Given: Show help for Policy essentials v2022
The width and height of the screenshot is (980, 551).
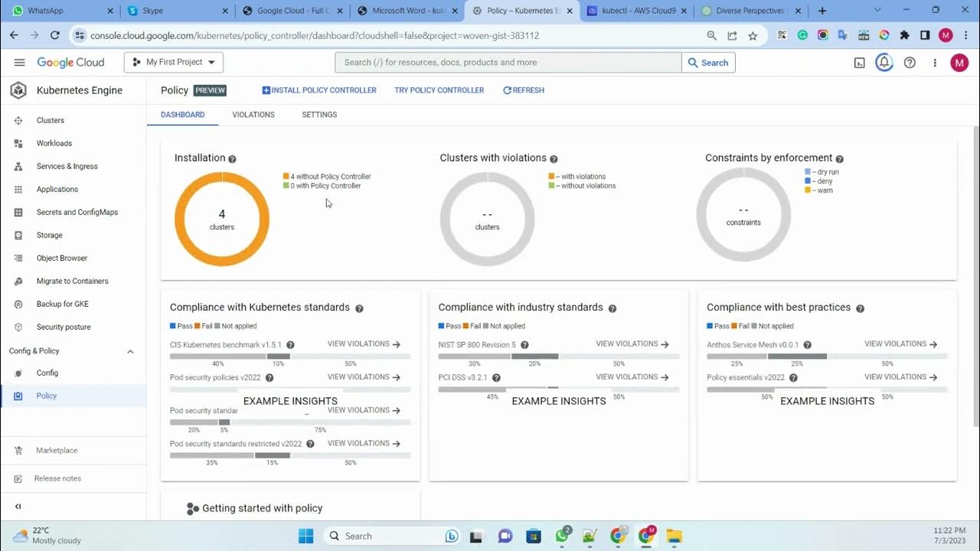Looking at the screenshot, I should [x=793, y=378].
